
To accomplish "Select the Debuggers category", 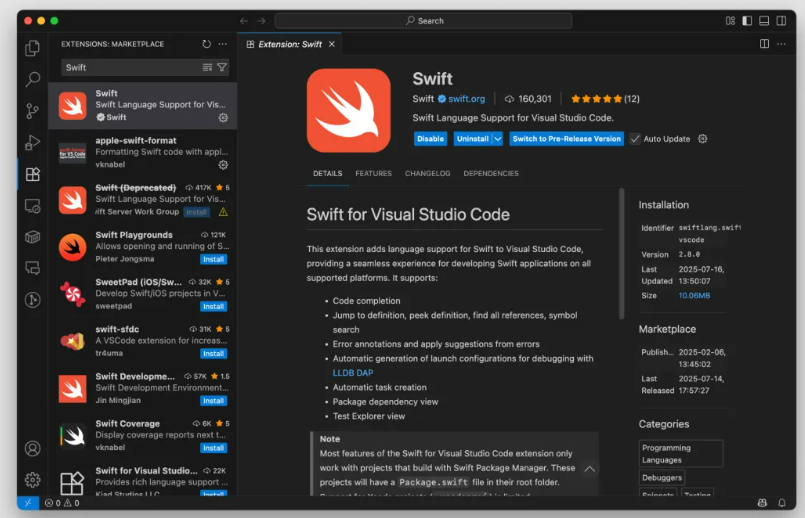I will [x=662, y=478].
